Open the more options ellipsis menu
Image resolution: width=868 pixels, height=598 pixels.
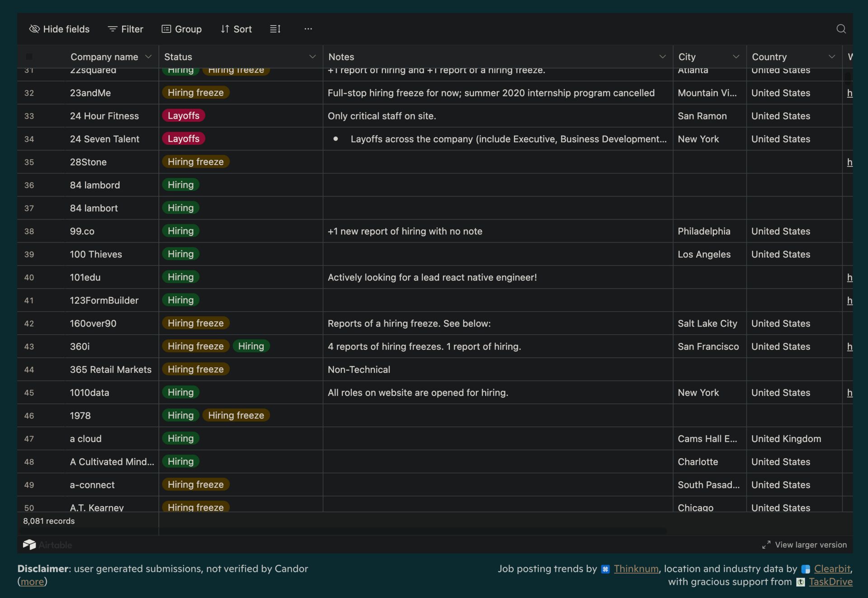(308, 29)
